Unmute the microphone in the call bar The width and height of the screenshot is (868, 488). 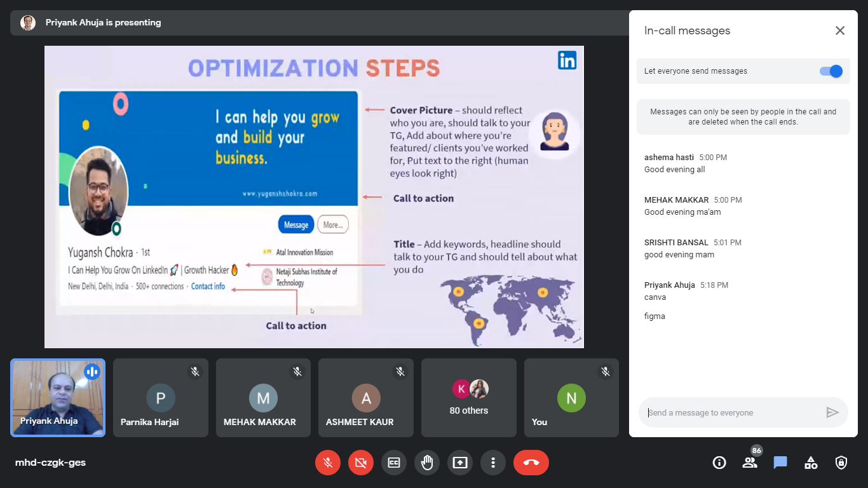[x=328, y=463]
